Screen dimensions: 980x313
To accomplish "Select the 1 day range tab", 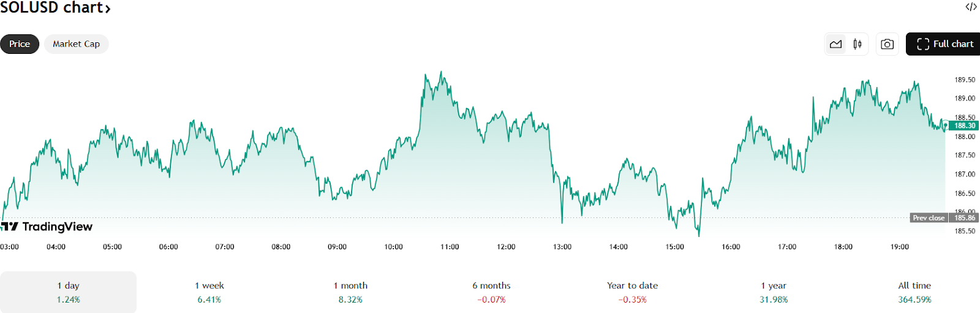I will [68, 292].
